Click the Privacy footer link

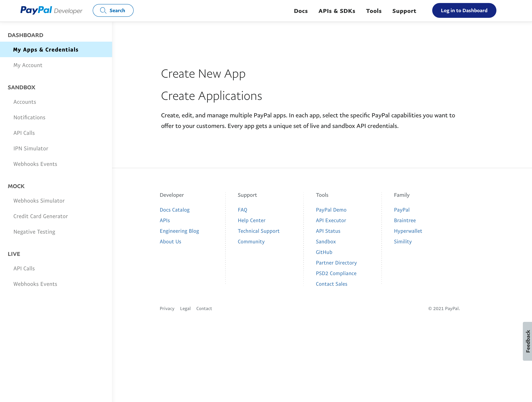167,309
